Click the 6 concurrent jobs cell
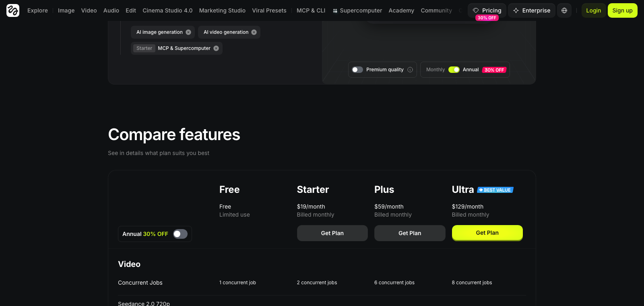 394,283
